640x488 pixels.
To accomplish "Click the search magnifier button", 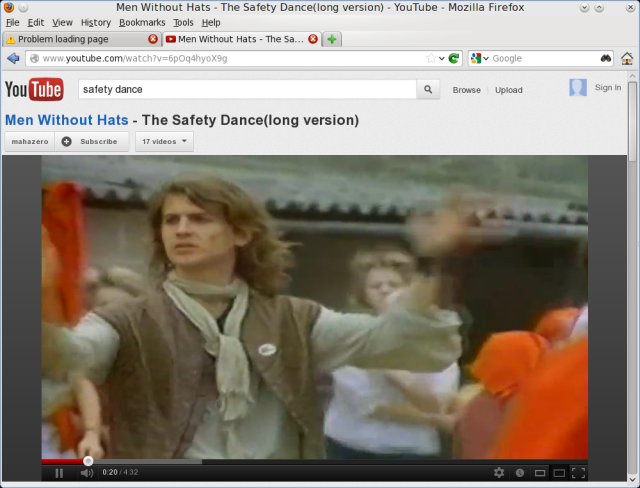I will (428, 89).
